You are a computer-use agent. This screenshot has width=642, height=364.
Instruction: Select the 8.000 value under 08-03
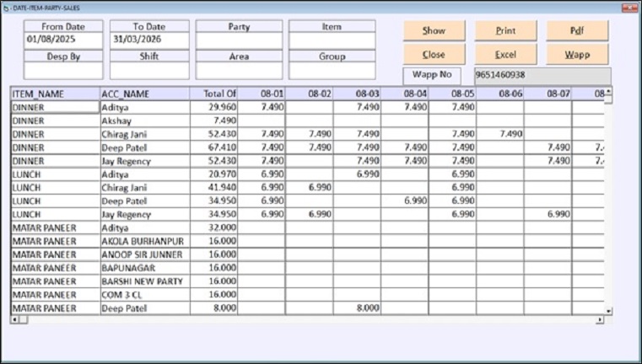[357, 308]
